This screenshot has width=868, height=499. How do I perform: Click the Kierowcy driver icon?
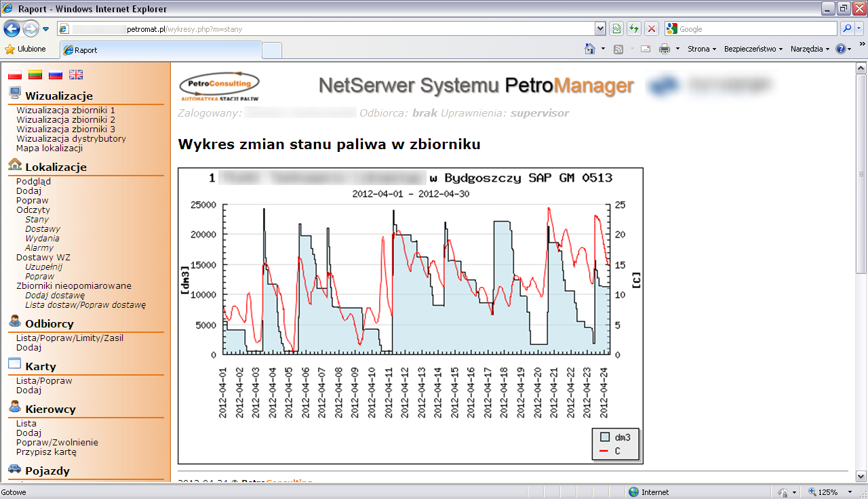[x=15, y=407]
